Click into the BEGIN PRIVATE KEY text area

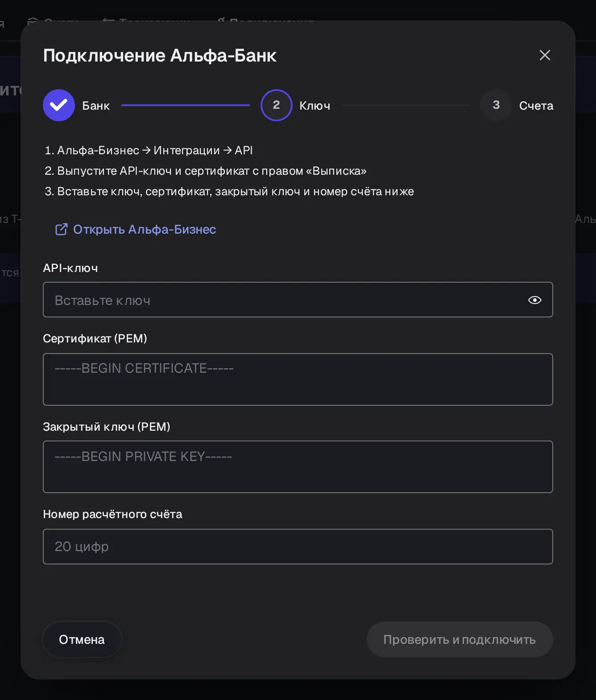coord(298,467)
